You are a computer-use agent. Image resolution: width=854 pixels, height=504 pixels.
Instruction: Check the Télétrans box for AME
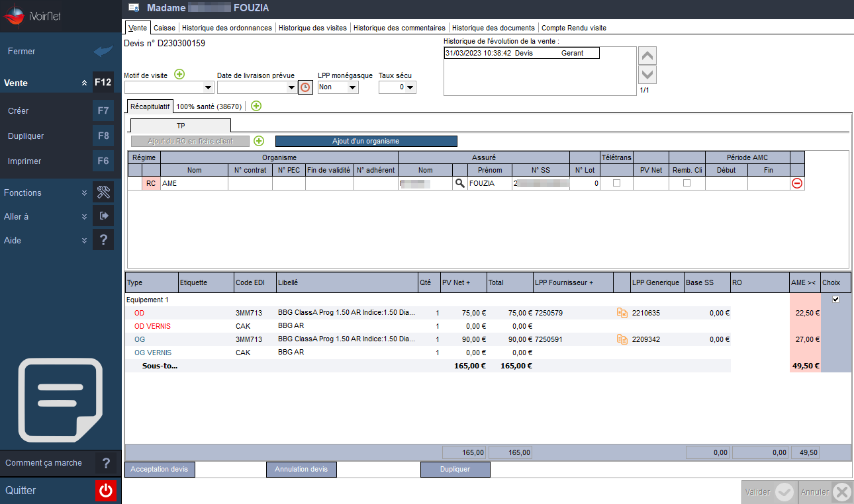616,183
